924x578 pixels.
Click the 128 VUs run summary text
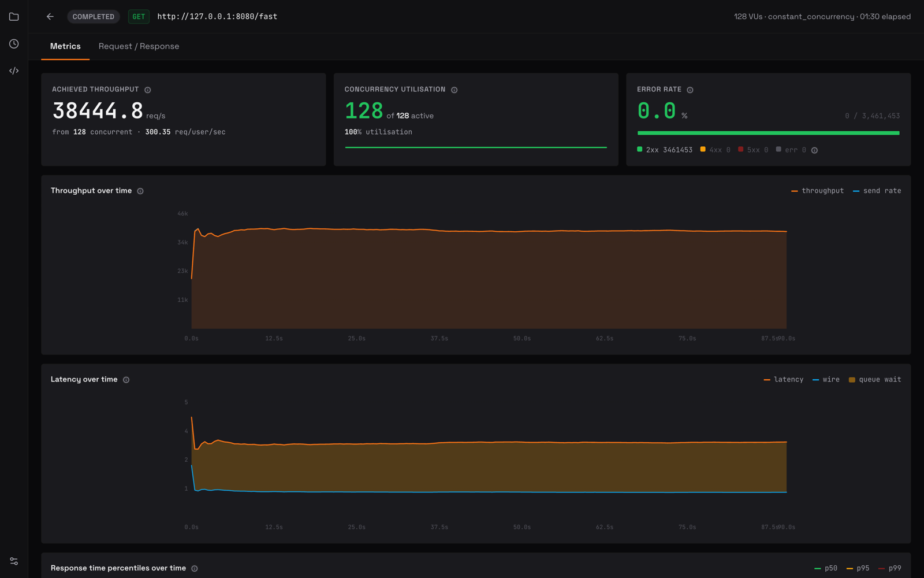click(822, 17)
